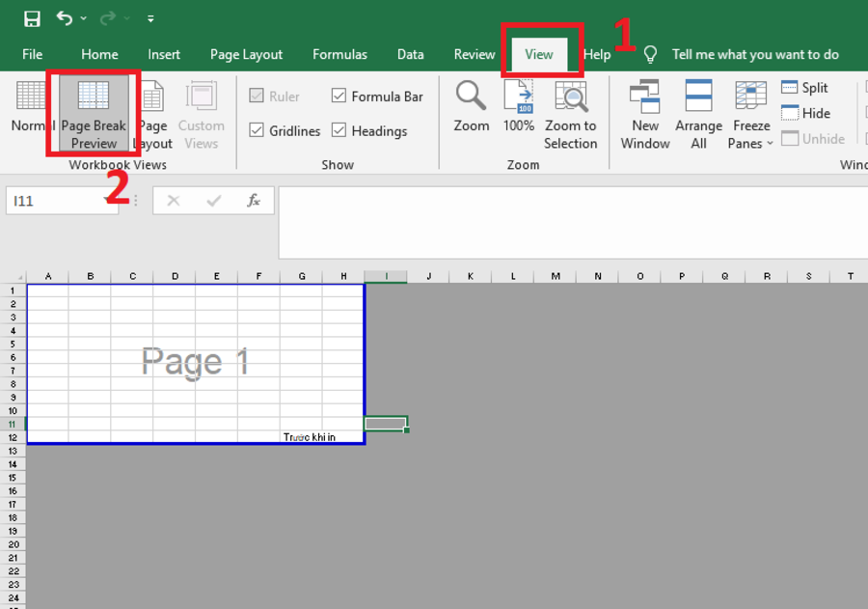Reset zoom to 100%
The height and width of the screenshot is (609, 868).
point(518,107)
